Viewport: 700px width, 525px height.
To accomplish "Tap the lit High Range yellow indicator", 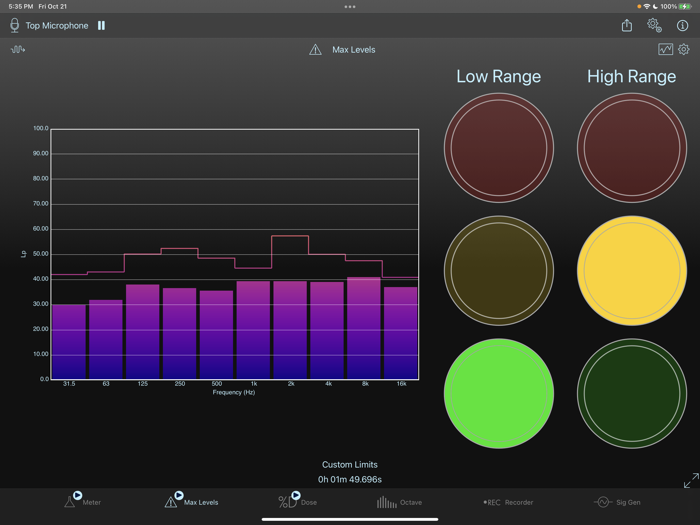I will [x=632, y=271].
